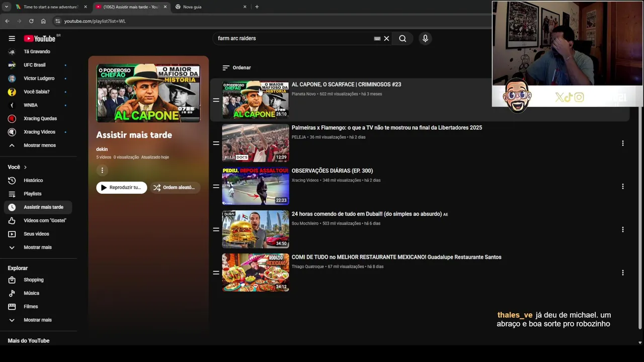
Task: Open a new browser tab
Action: click(257, 7)
